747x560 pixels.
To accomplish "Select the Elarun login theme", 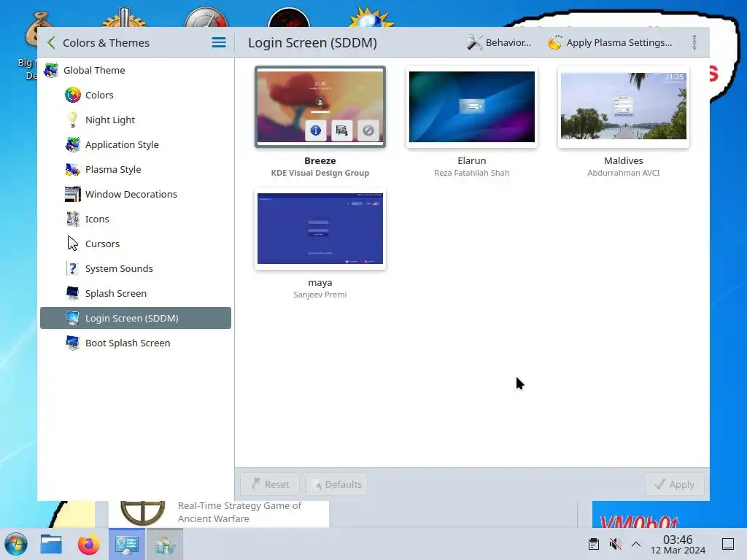I will 472,106.
